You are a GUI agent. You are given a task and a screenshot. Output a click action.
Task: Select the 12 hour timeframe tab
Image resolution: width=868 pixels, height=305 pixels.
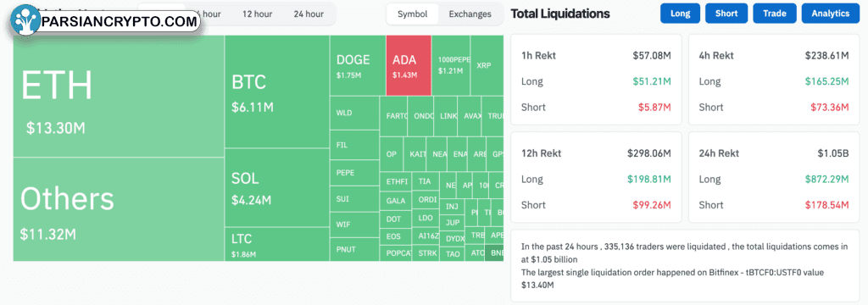[256, 14]
